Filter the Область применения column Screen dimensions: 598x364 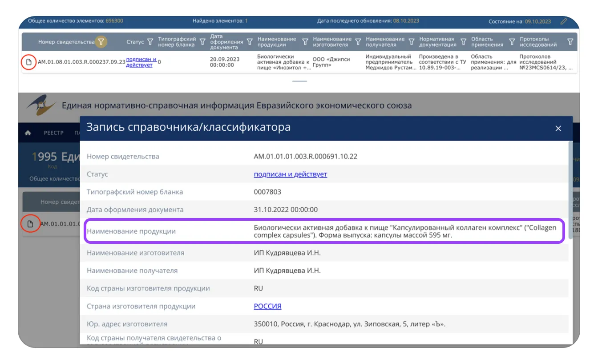pyautogui.click(x=512, y=42)
